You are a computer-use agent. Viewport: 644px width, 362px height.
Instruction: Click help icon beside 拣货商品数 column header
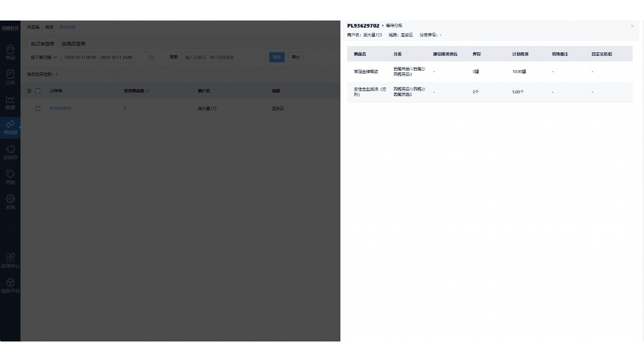(148, 91)
